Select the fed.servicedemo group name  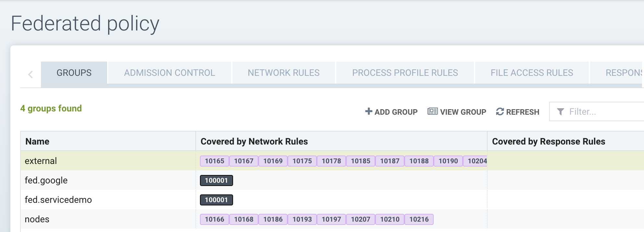pyautogui.click(x=58, y=200)
